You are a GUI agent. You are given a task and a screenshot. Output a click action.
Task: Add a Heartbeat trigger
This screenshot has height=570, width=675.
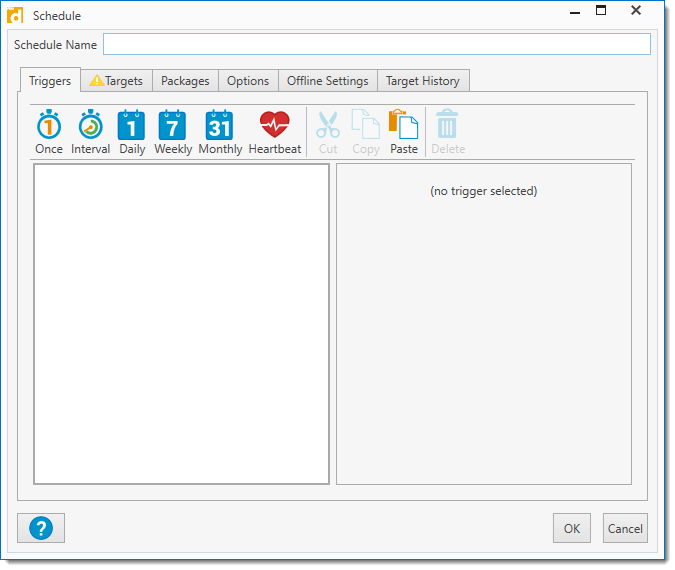pos(274,132)
